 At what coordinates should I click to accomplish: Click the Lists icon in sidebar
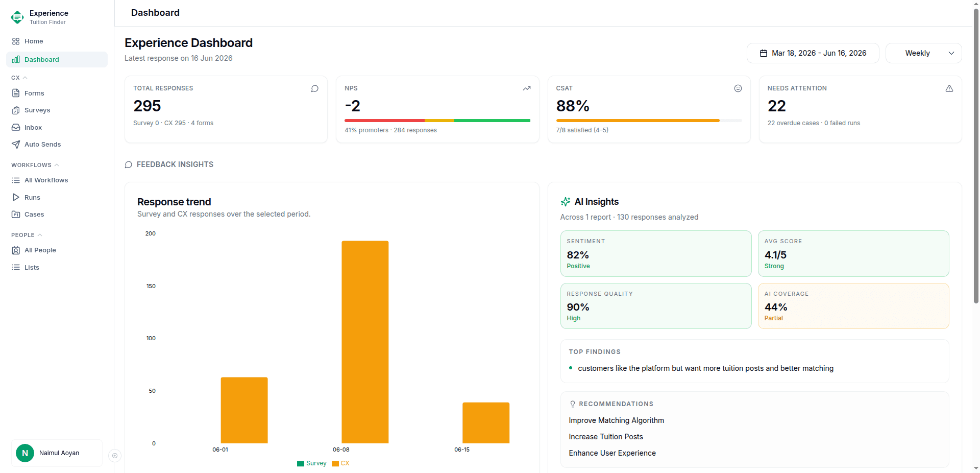tap(16, 268)
